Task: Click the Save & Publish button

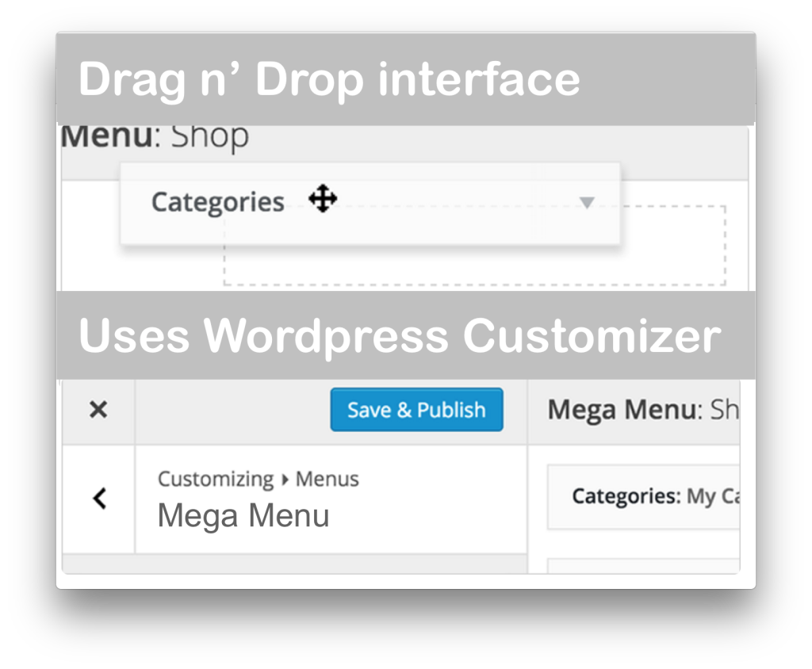Action: pyautogui.click(x=416, y=410)
